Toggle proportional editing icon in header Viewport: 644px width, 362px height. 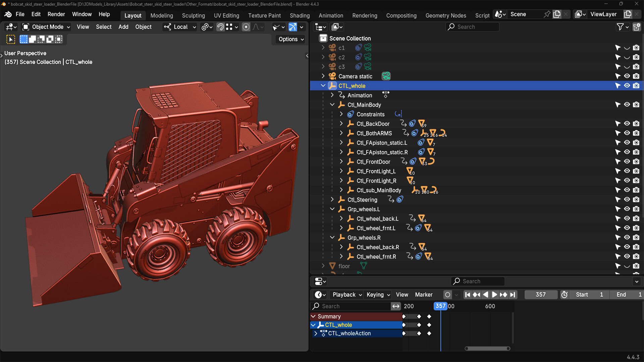pos(246,27)
